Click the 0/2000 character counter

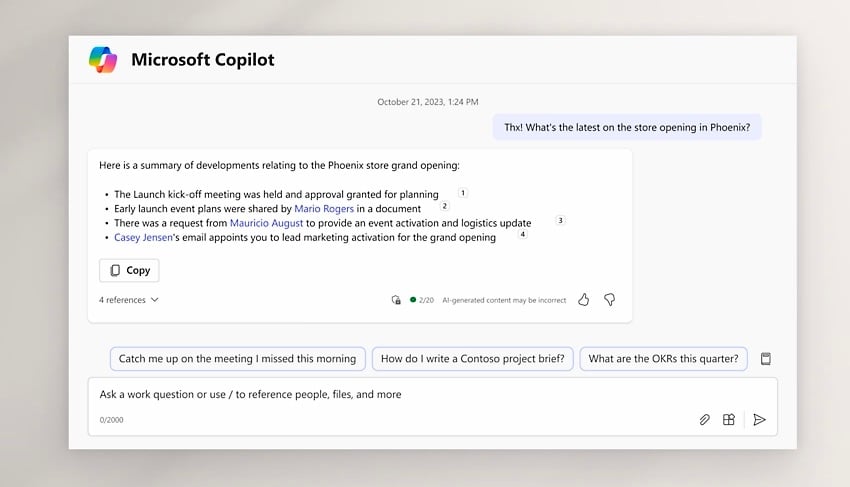(111, 420)
